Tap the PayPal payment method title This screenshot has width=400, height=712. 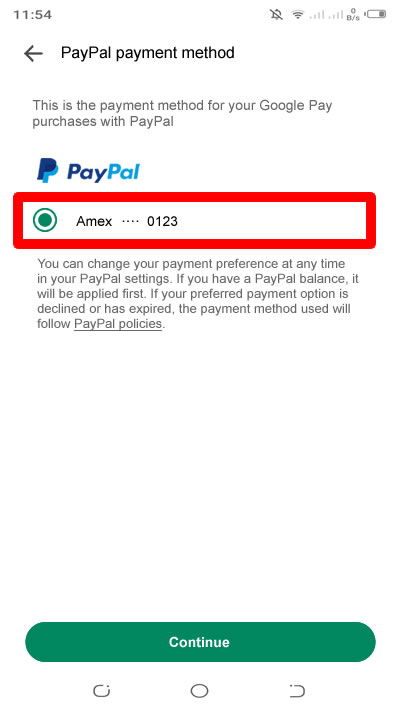pyautogui.click(x=148, y=53)
